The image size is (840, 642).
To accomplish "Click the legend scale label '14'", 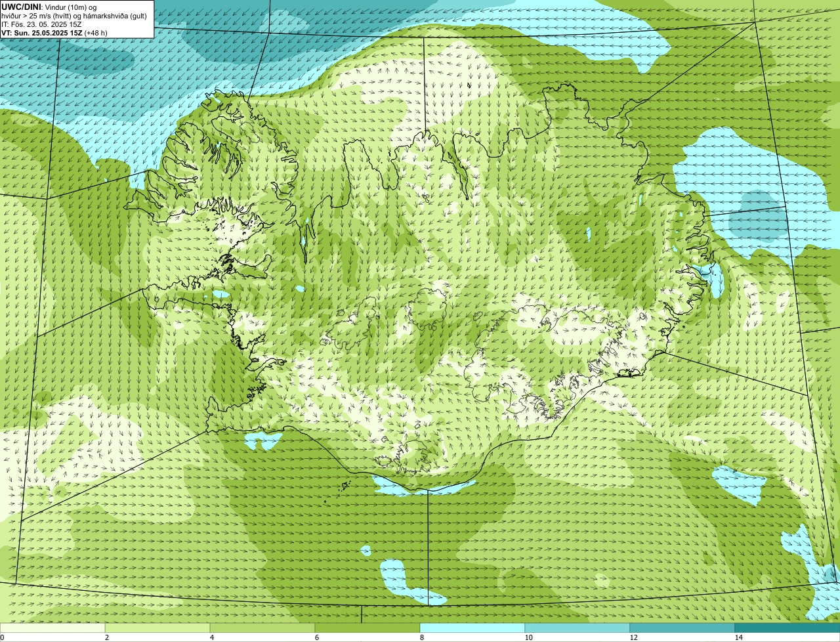I will (x=738, y=637).
